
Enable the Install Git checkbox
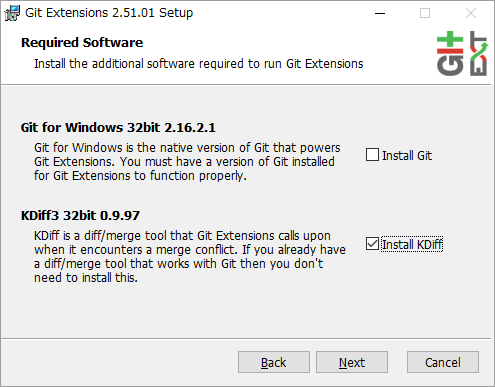(x=372, y=155)
